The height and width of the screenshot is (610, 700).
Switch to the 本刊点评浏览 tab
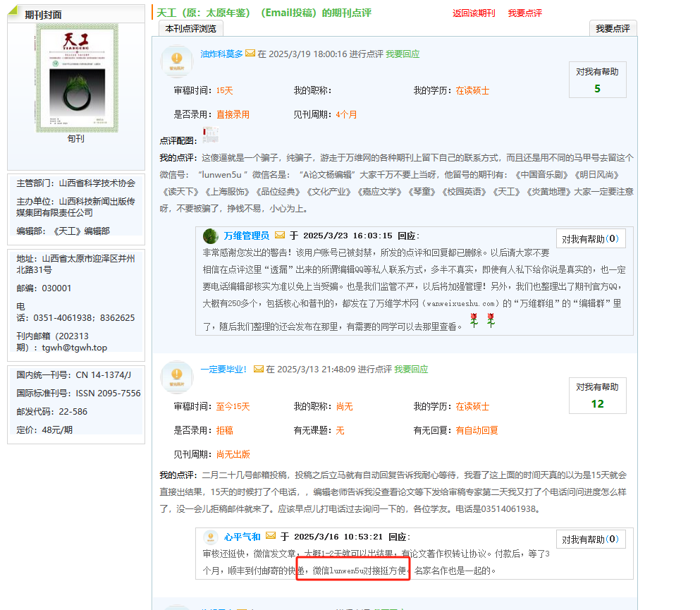[191, 28]
